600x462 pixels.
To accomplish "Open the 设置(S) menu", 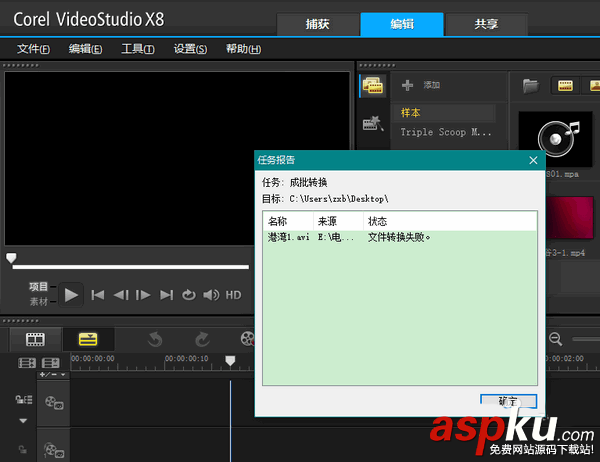I will tap(190, 49).
